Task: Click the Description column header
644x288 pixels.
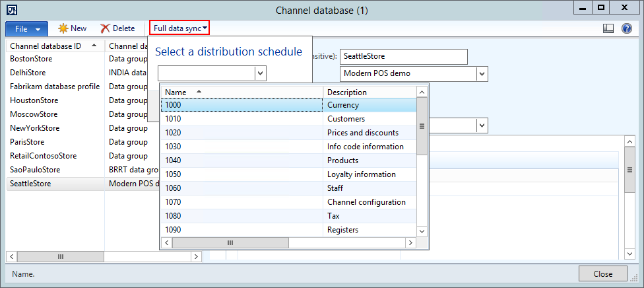Action: [x=370, y=92]
